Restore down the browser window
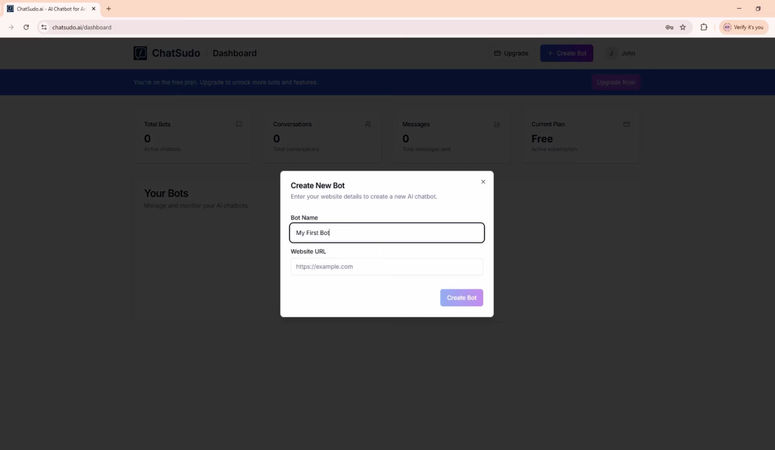Viewport: 775px width, 450px height. (x=758, y=8)
